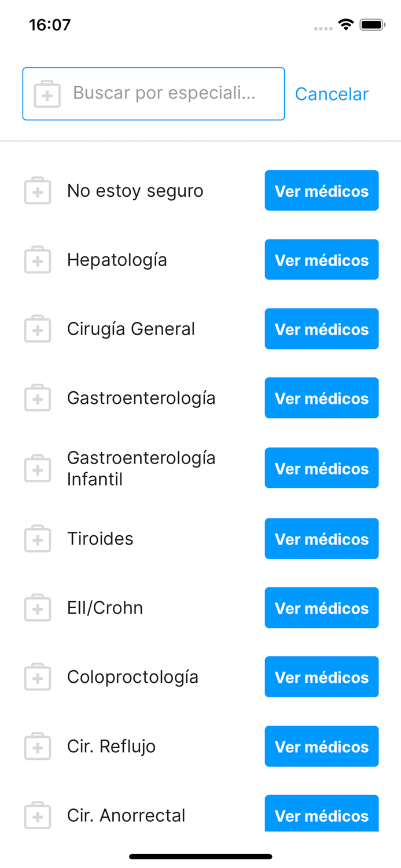Tap the medical icon next to Cir. Reflujo
Screen dimensions: 401x868
click(37, 746)
